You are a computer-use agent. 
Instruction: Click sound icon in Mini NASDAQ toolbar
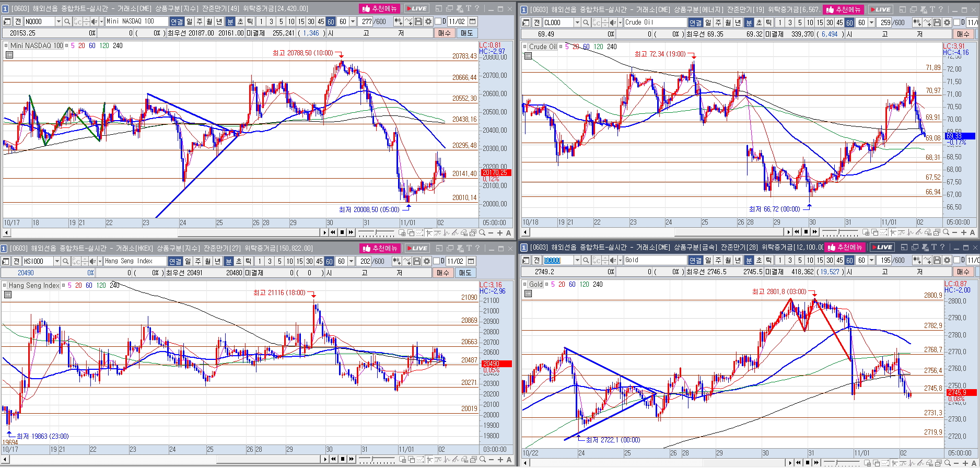[x=94, y=21]
